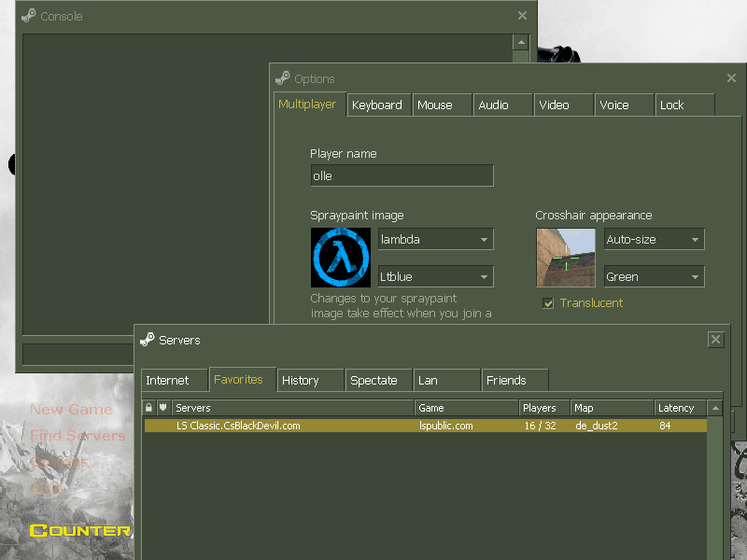Click the Steam icon in Console title bar
Image resolution: width=747 pixels, height=560 pixels.
(x=29, y=16)
